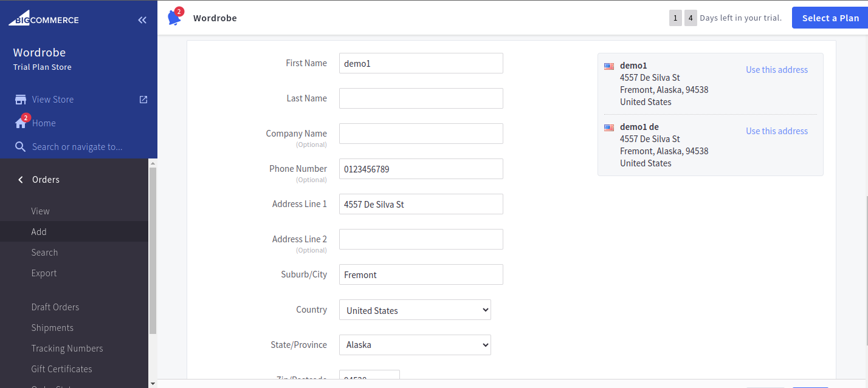The image size is (868, 388).
Task: Use the demo1 de address
Action: (777, 131)
